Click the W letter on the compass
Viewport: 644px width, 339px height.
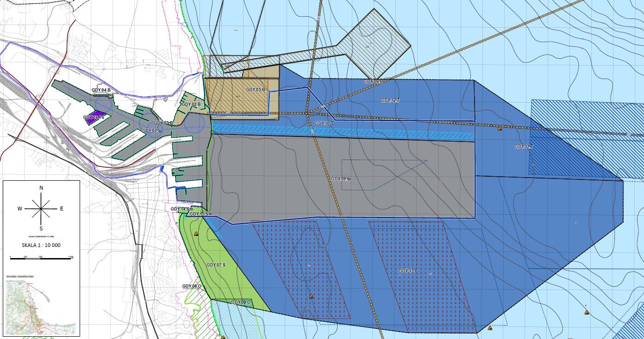[20, 209]
